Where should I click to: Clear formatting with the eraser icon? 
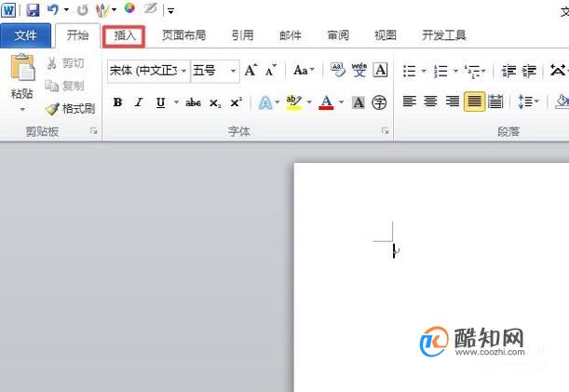tap(337, 70)
